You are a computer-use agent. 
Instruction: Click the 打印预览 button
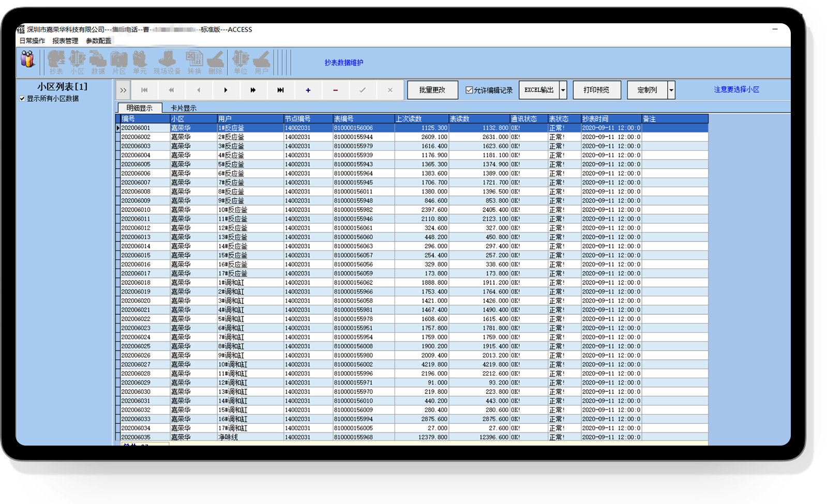click(596, 90)
